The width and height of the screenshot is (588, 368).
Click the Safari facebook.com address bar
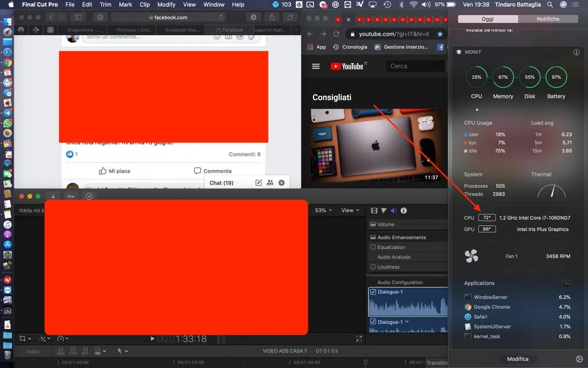pyautogui.click(x=168, y=17)
